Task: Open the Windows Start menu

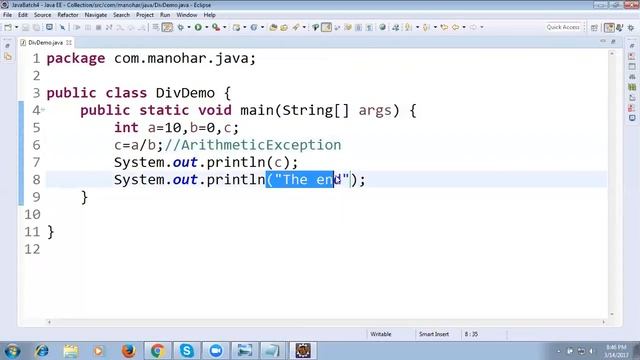Action: (x=12, y=351)
